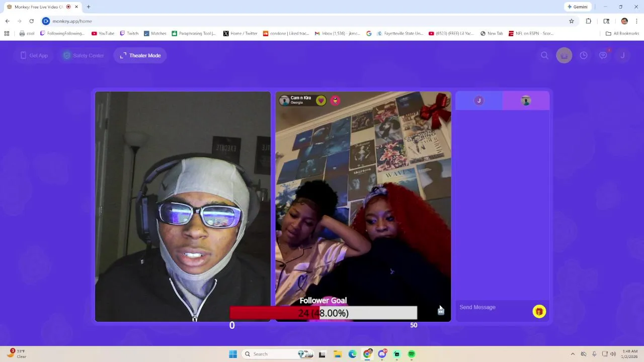Open the Home / Twitter bookmark
The width and height of the screenshot is (644, 362).
point(240,34)
